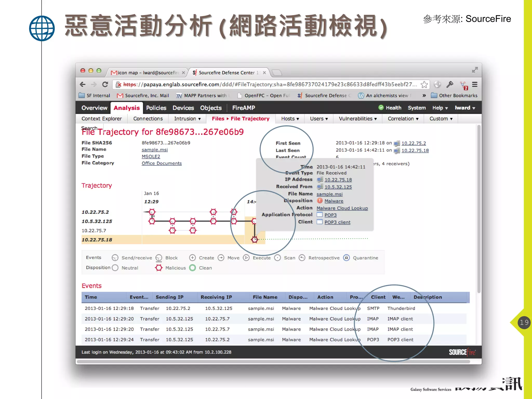Screen dimensions: 532x399
Task: Open SF Internal bookmarks folder
Action: (94, 96)
